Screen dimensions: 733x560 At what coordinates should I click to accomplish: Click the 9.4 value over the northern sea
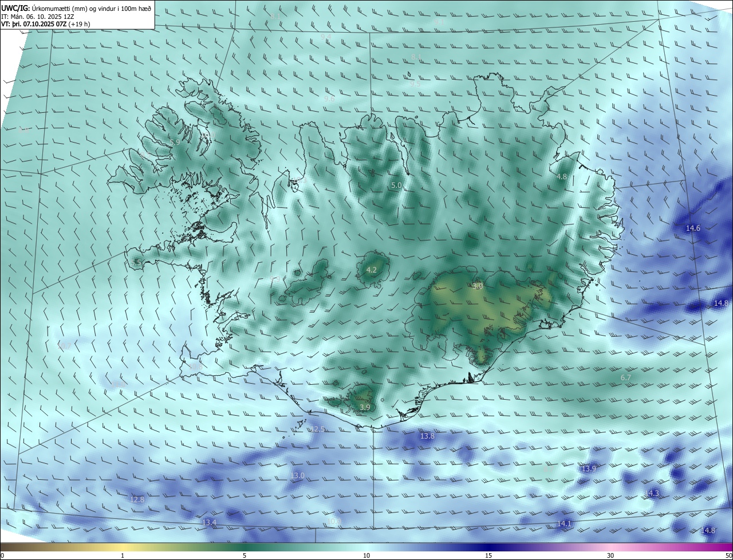[326, 37]
